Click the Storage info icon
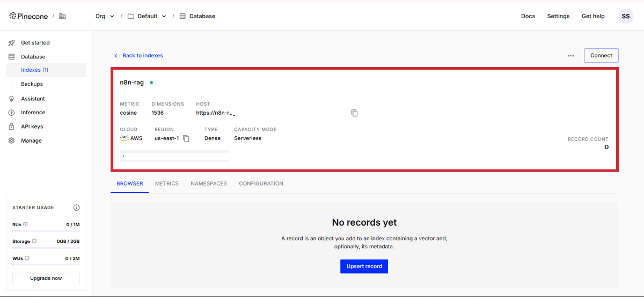This screenshot has height=297, width=644. (34, 241)
